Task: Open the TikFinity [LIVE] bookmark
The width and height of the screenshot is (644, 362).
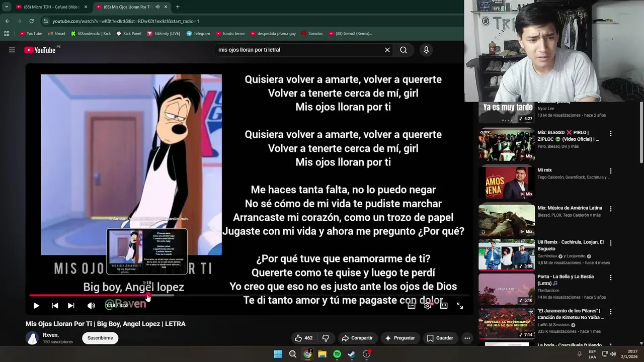Action: [164, 34]
